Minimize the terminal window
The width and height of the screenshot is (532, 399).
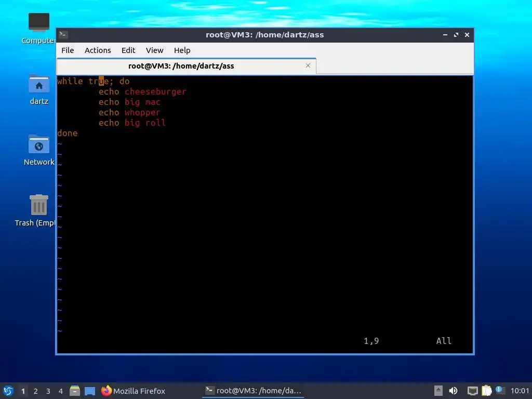click(445, 35)
